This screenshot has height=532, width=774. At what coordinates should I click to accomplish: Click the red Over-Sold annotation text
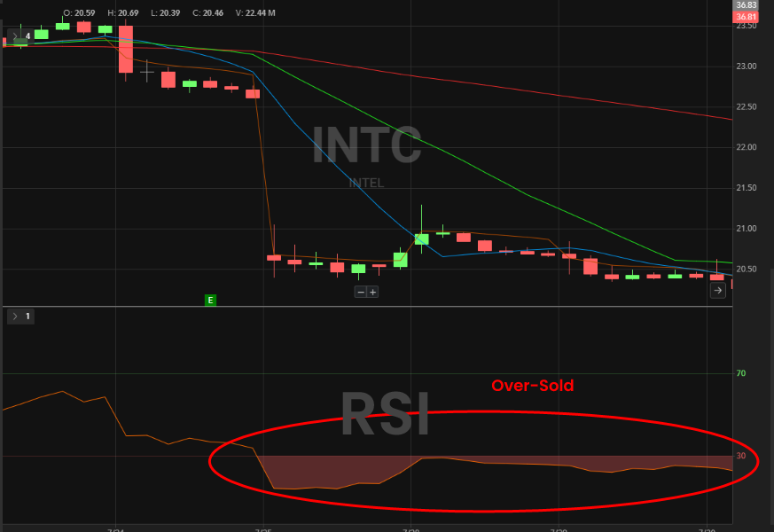click(x=533, y=386)
